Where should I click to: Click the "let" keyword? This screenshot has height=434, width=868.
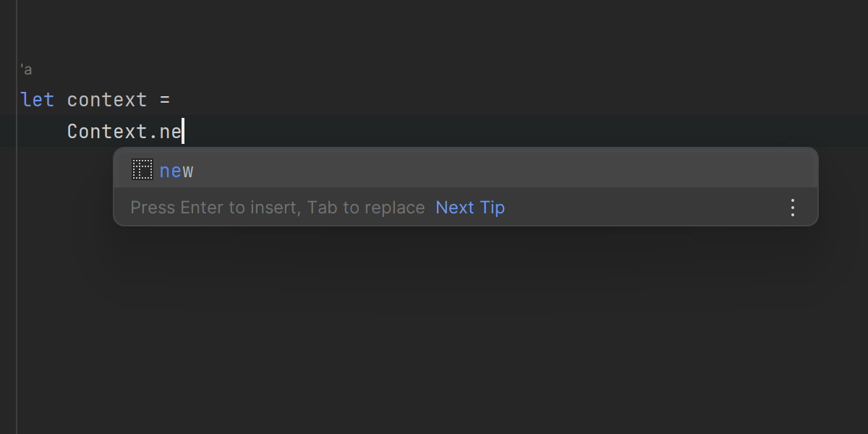[x=38, y=100]
